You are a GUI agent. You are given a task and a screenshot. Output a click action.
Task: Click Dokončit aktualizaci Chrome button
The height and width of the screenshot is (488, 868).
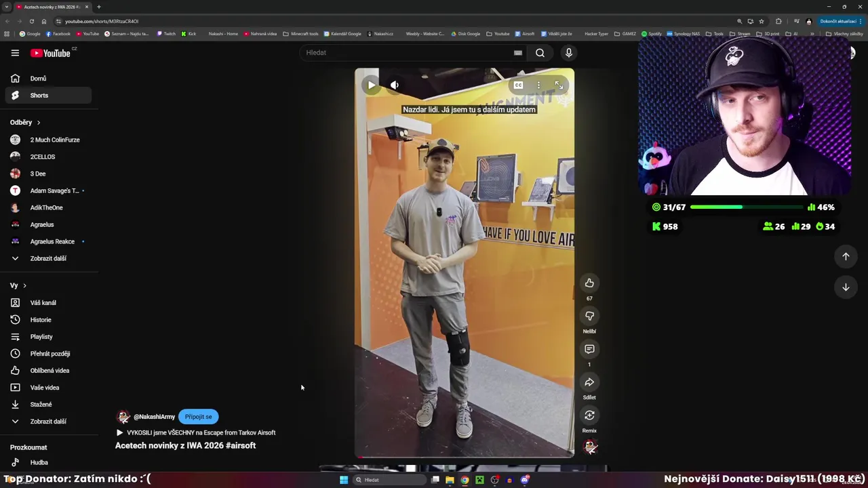click(841, 21)
